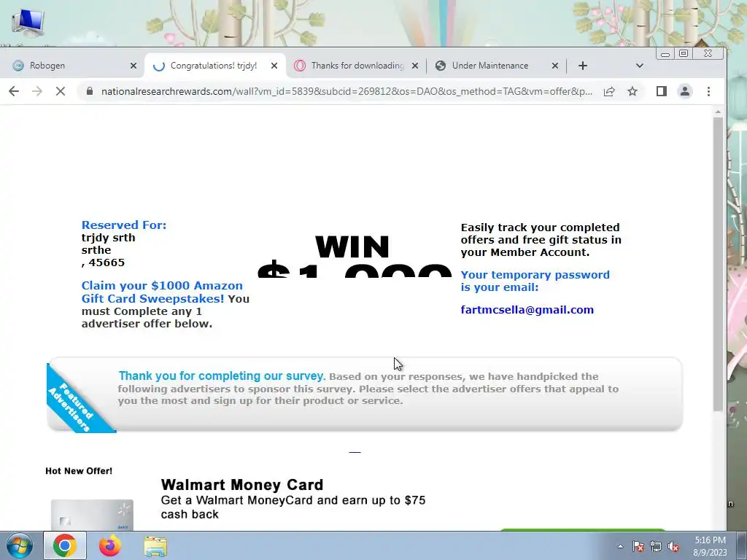Click Thank you for completing our survey text
747x560 pixels.
click(222, 376)
